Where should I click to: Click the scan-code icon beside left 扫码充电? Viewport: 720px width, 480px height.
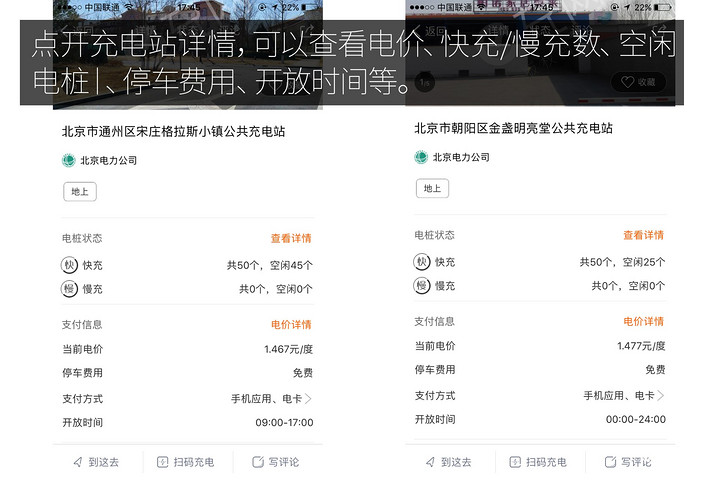click(x=163, y=462)
